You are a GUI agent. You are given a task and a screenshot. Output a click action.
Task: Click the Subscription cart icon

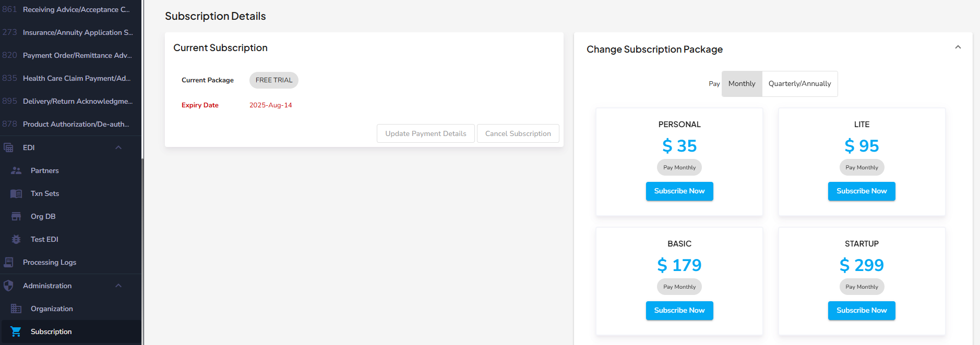tap(16, 331)
